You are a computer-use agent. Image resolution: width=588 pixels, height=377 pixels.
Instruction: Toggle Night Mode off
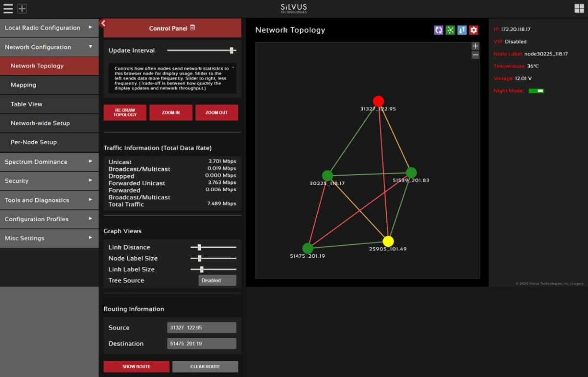(x=536, y=90)
